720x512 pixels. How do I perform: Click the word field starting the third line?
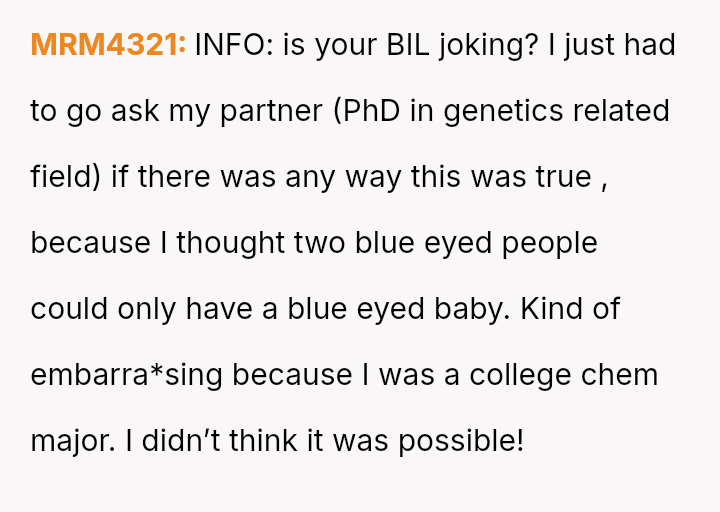(62, 177)
